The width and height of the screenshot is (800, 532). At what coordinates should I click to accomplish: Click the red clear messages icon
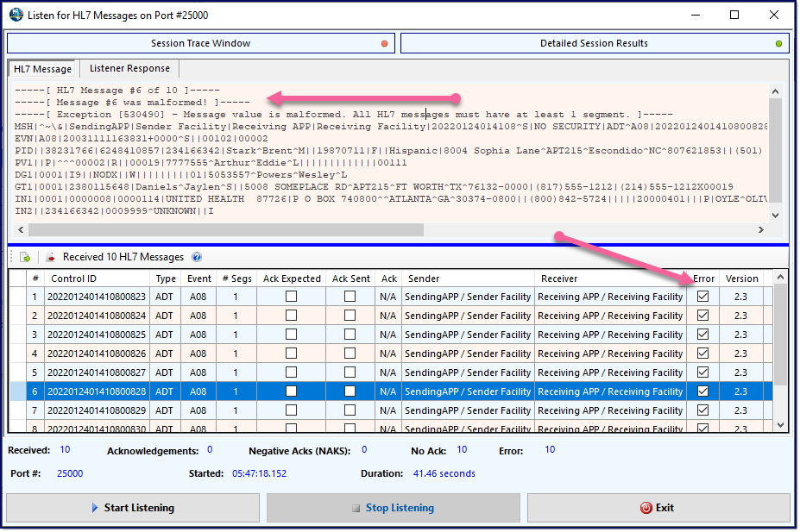pos(51,257)
